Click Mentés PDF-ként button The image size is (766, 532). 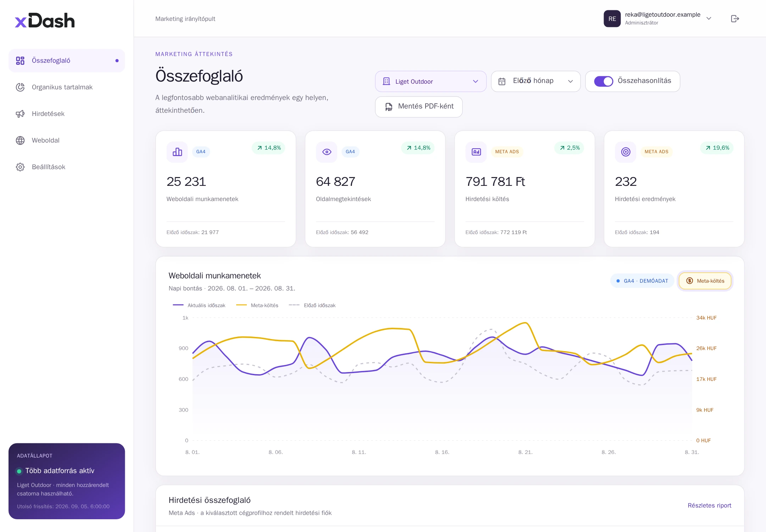click(x=418, y=107)
